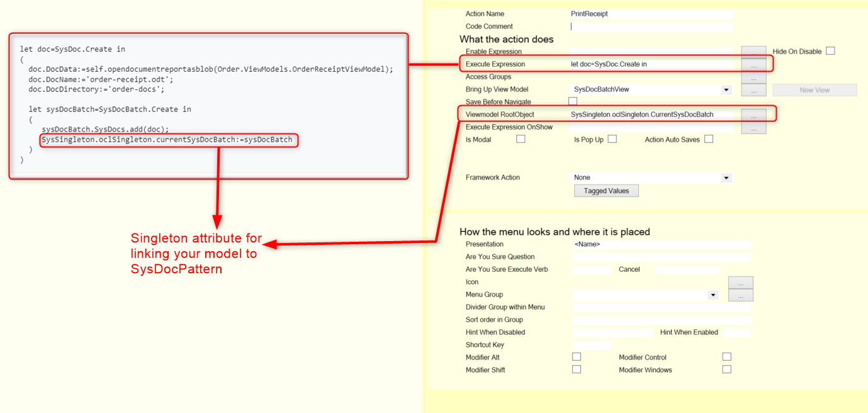Open the Enable Expression ellipsis editor button
Screen dimensions: 868x413
coord(753,50)
